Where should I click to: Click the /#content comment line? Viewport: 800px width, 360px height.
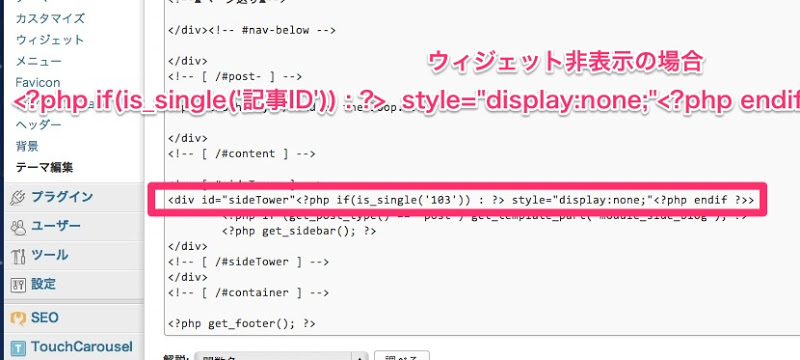point(242,153)
